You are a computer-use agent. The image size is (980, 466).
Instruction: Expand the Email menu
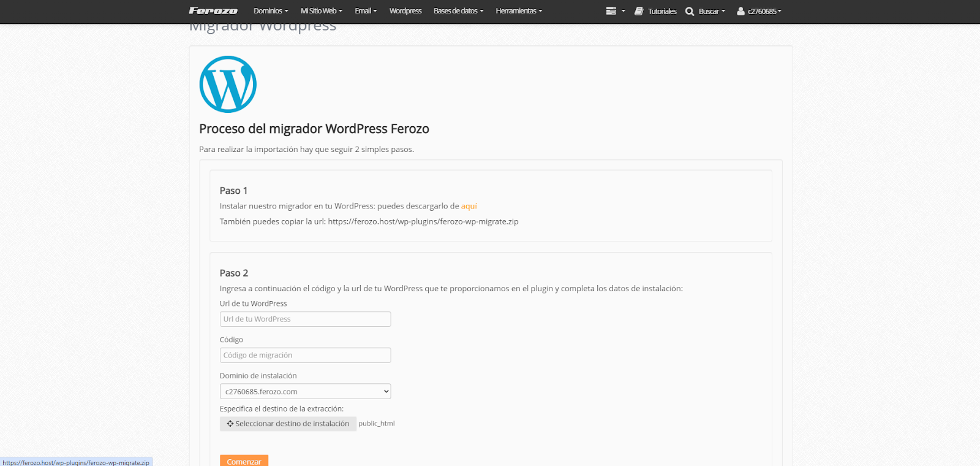click(x=366, y=11)
